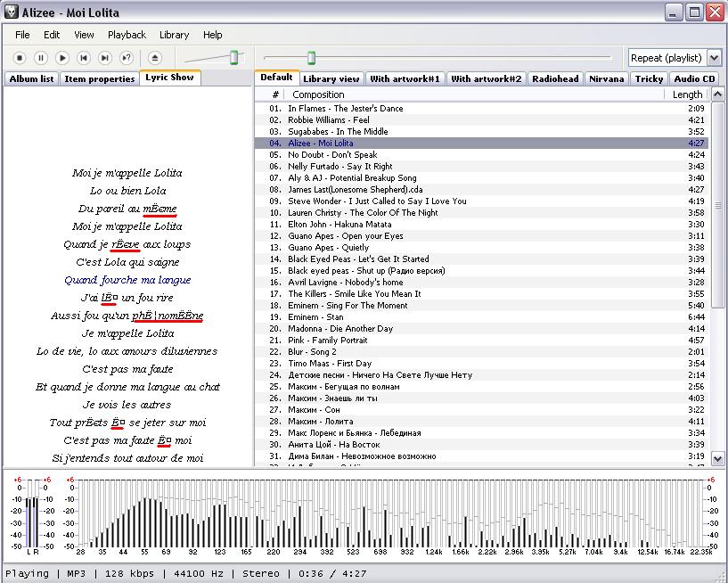Pause the current track

tap(41, 58)
